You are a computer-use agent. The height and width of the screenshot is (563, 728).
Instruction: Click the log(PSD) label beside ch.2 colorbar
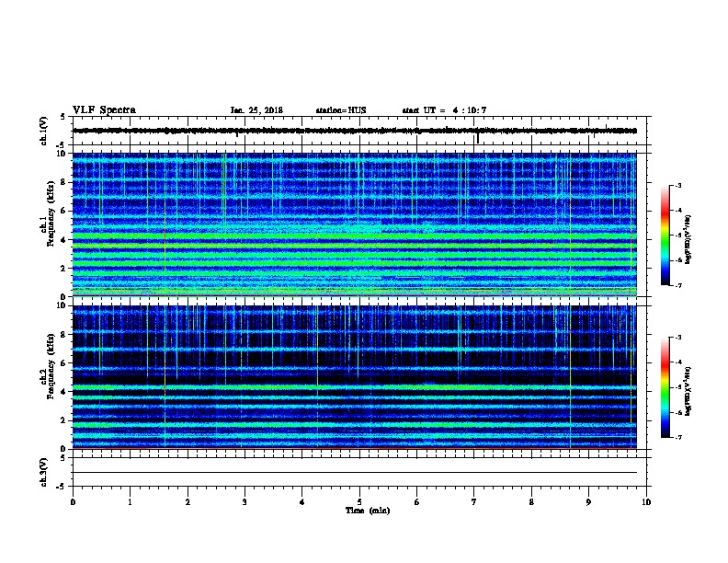(x=688, y=391)
